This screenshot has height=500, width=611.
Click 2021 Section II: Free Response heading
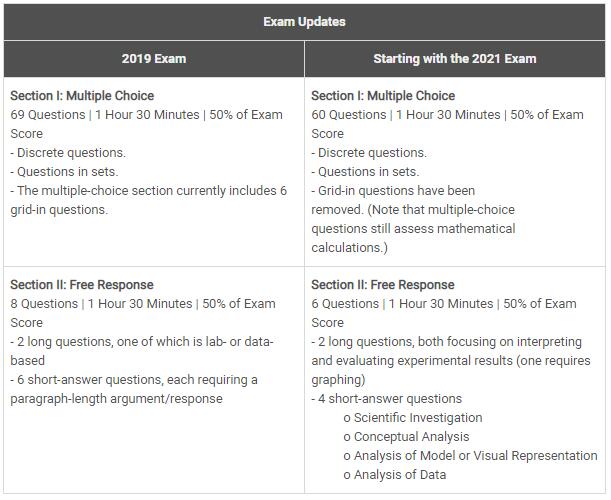pyautogui.click(x=383, y=285)
